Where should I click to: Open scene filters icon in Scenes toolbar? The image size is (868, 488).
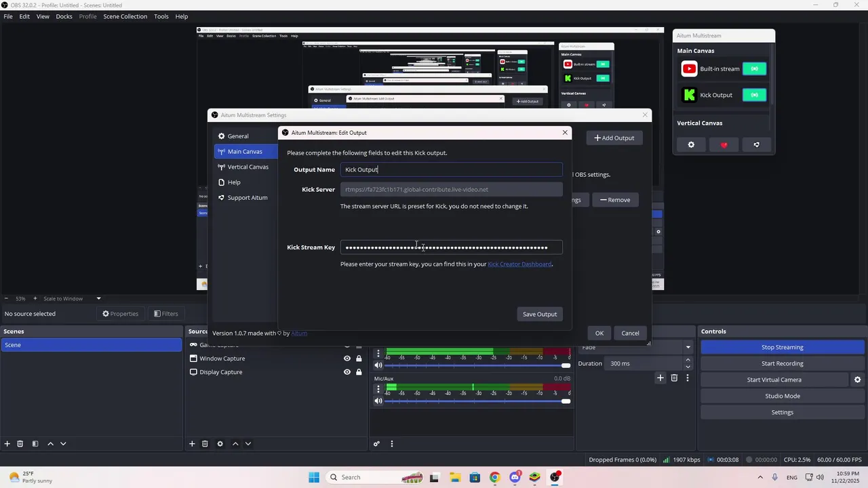tap(35, 444)
